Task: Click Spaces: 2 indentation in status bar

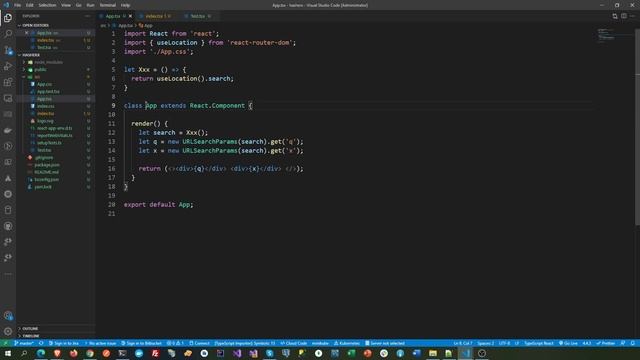Action: click(485, 343)
